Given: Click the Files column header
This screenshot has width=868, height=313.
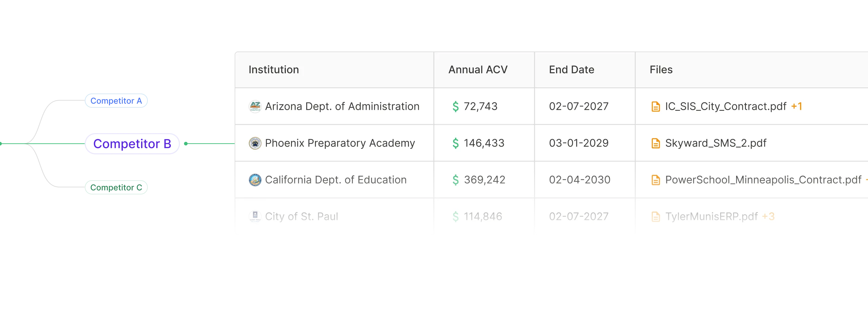Looking at the screenshot, I should [660, 69].
